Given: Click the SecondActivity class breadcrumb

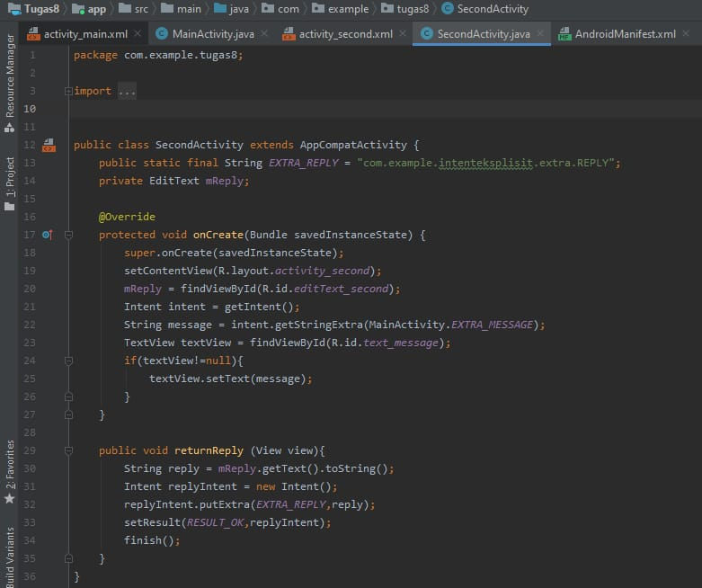Looking at the screenshot, I should point(484,9).
